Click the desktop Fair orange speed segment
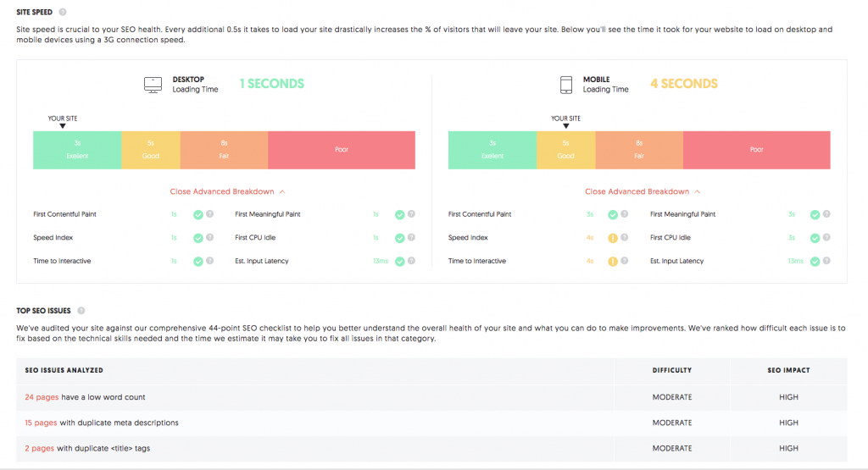Screen dimensions: 868x470 tap(224, 150)
